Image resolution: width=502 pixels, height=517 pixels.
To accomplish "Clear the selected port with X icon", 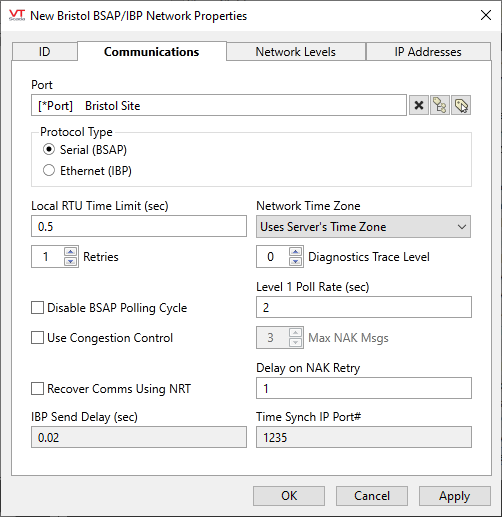I will point(419,105).
